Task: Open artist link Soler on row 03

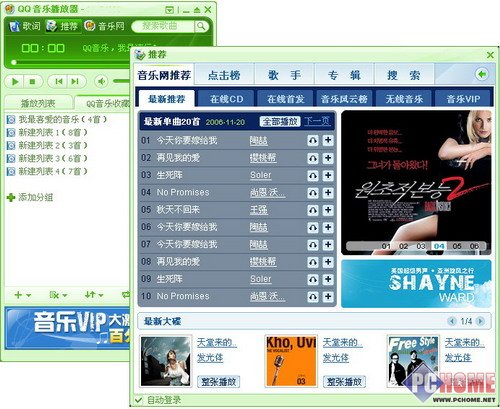Action: click(261, 175)
